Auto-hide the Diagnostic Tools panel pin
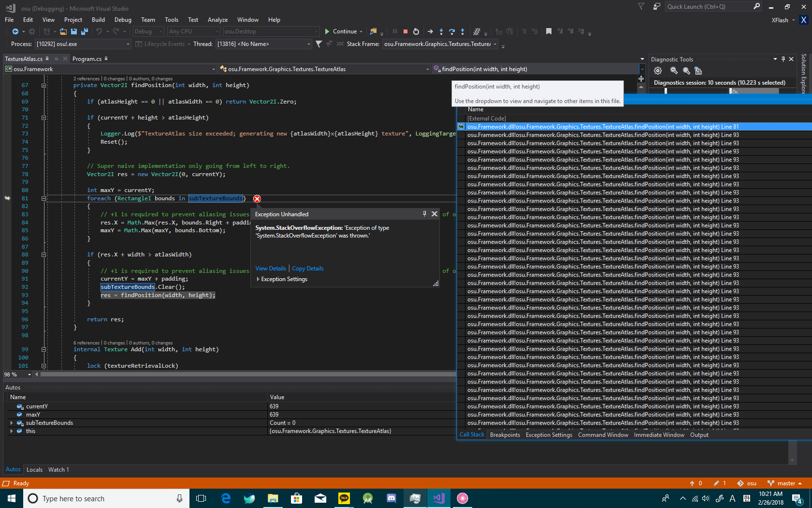 (x=783, y=59)
